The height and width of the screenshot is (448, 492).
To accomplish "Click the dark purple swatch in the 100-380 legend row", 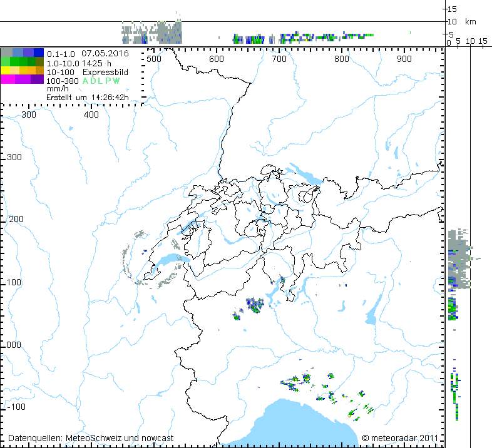I will (38, 79).
